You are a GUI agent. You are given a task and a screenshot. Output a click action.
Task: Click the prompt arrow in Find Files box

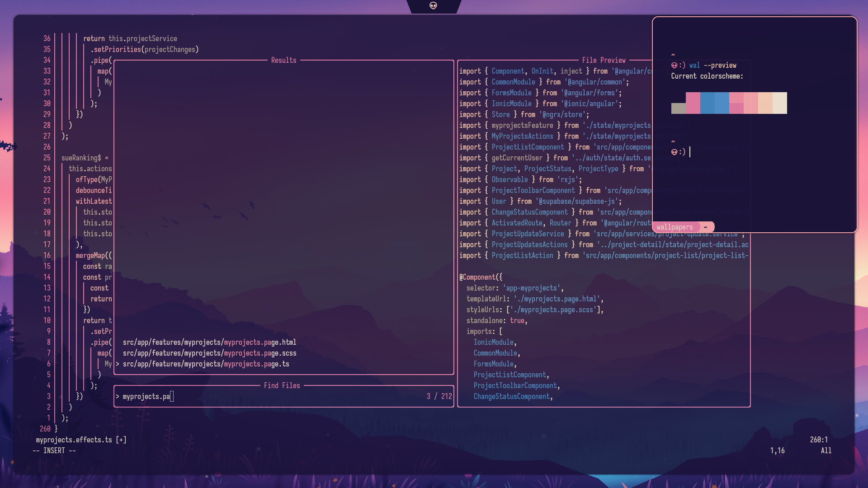tap(118, 397)
